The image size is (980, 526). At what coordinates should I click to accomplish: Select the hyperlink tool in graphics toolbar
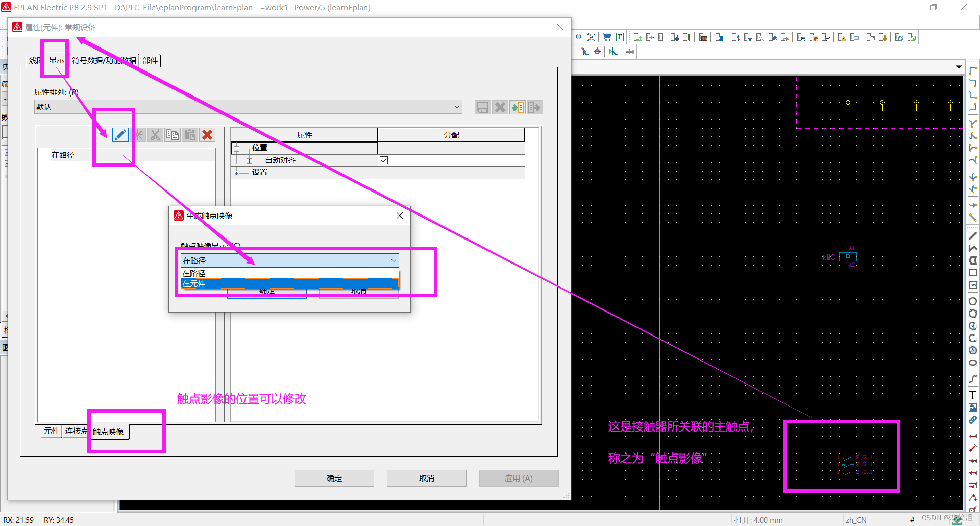tap(973, 420)
